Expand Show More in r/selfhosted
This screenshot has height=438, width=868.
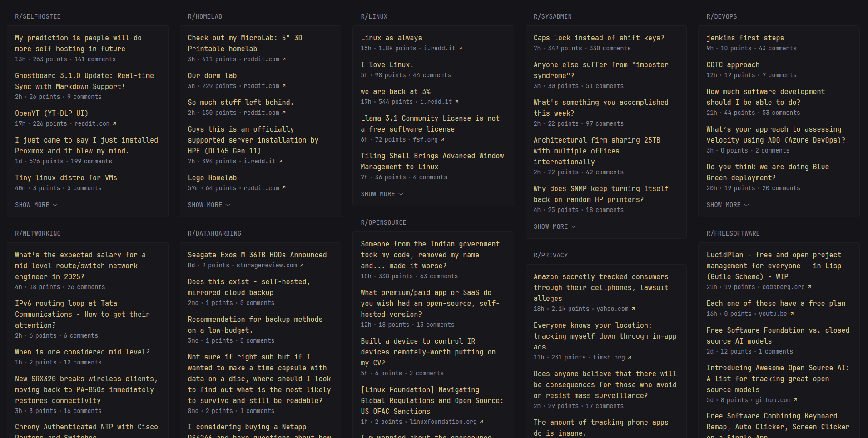coord(36,205)
